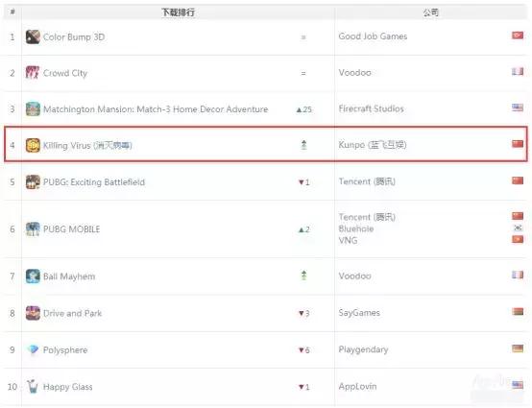Open the PUBG: Exciting Battlefield app icon
The image size is (532, 408).
(x=33, y=182)
